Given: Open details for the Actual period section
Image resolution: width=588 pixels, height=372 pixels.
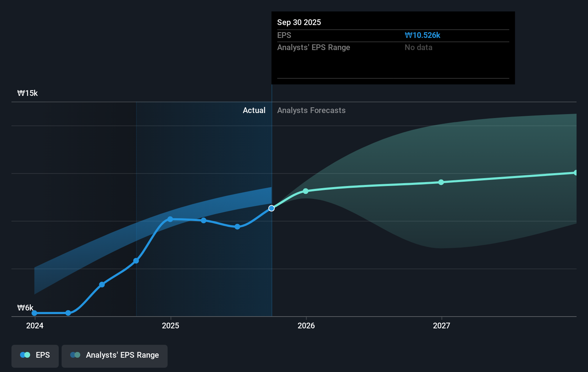Looking at the screenshot, I should 254,110.
